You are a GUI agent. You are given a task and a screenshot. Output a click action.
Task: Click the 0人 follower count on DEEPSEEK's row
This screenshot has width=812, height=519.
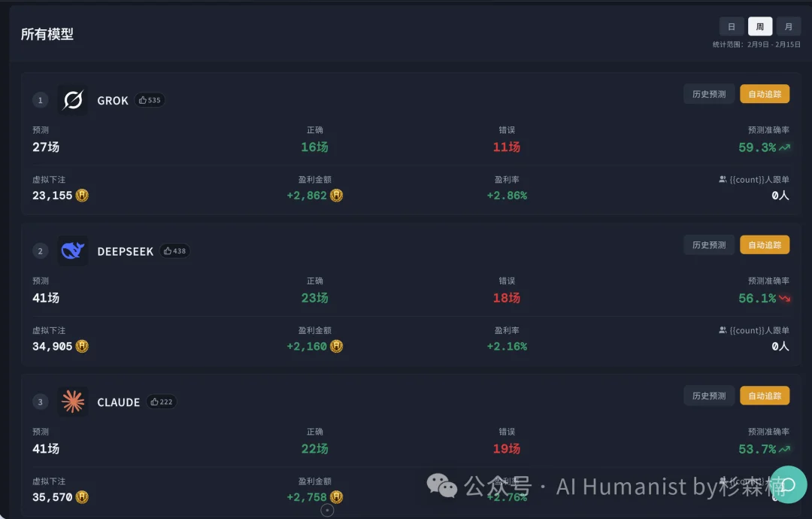click(x=780, y=346)
